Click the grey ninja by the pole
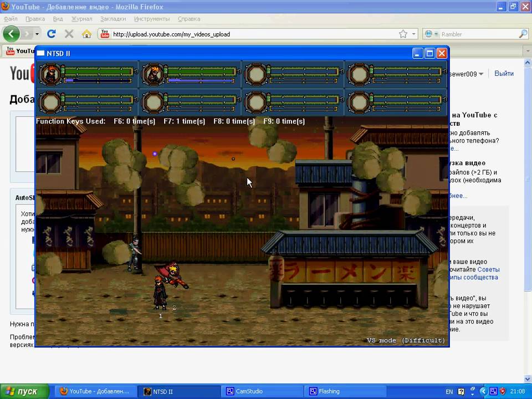Screen dimensions: 532x399 (135, 253)
